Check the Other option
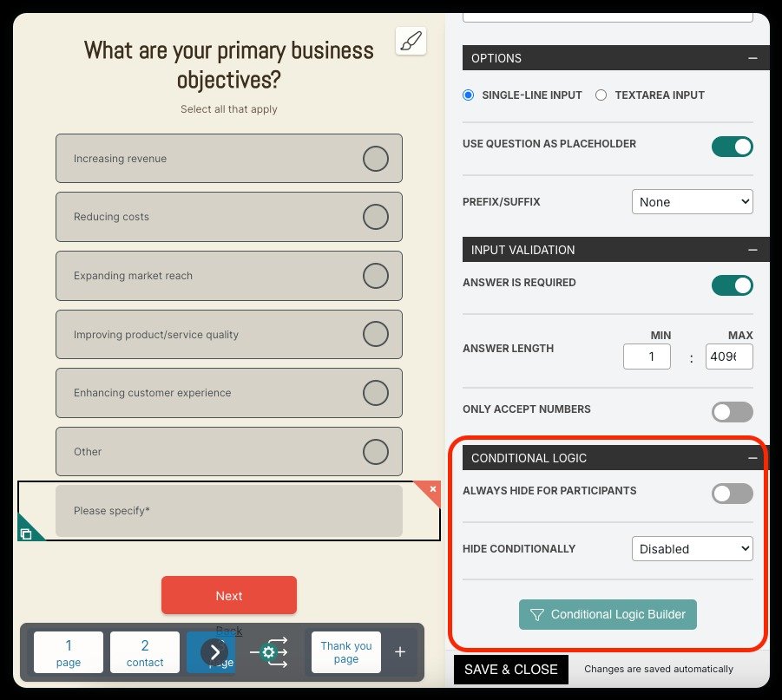The width and height of the screenshot is (782, 700). tap(376, 452)
